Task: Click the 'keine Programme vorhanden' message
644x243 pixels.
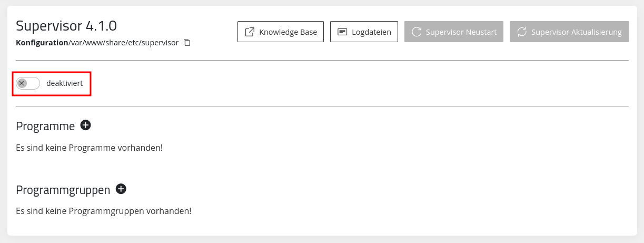Action: coord(89,148)
